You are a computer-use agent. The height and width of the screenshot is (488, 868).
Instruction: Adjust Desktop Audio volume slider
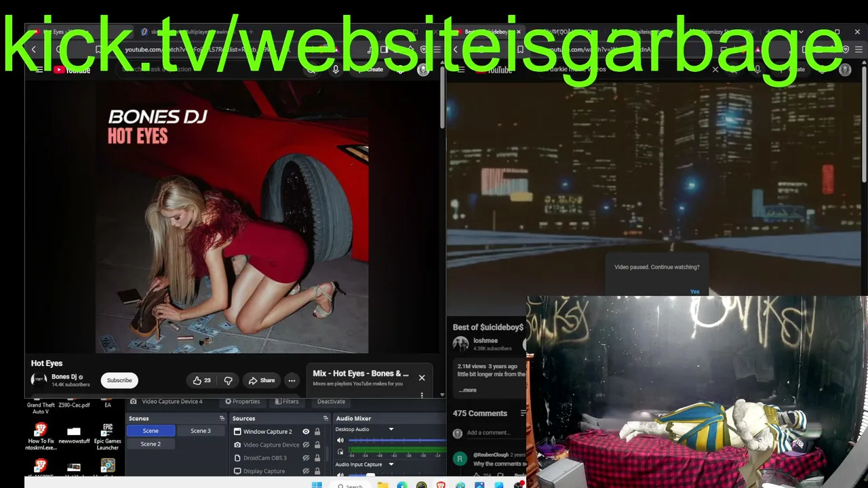pyautogui.click(x=397, y=441)
